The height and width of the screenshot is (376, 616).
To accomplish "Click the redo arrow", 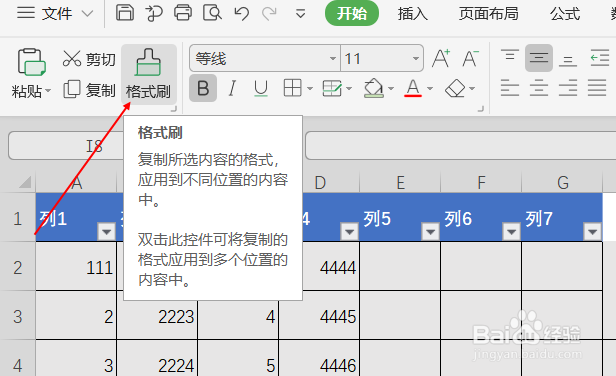I will coord(270,14).
